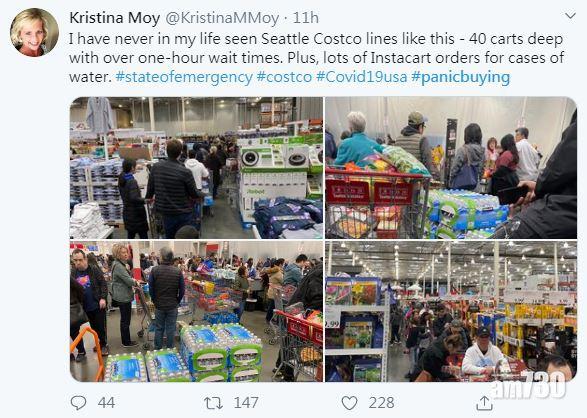Click the 147 retweets count
Screen dimensions: 587x418
pyautogui.click(x=246, y=403)
